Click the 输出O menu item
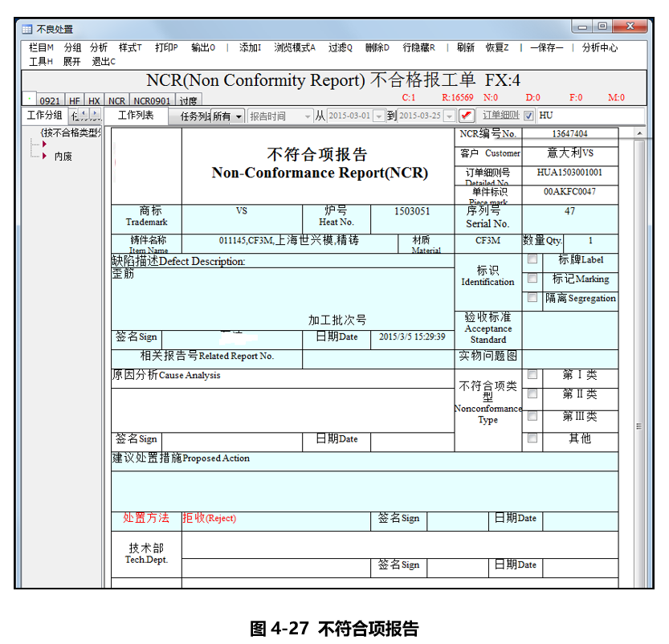This screenshot has width=669, height=644. pyautogui.click(x=203, y=47)
